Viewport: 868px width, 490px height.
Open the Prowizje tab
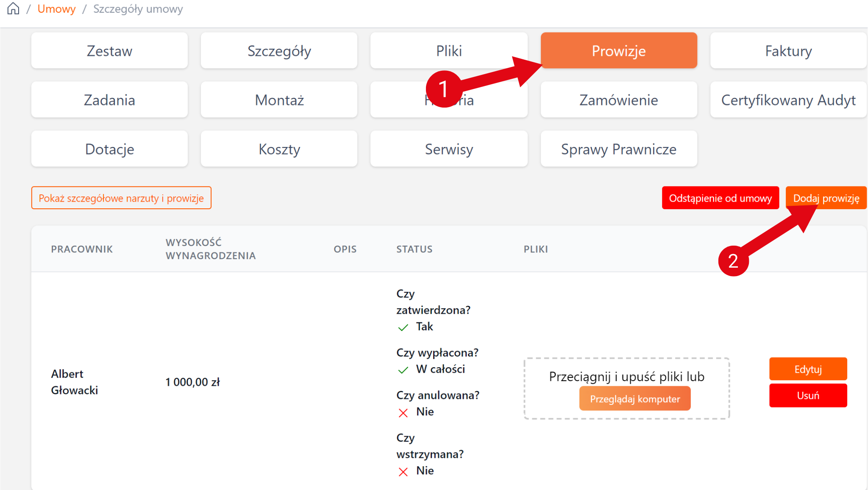tap(618, 51)
